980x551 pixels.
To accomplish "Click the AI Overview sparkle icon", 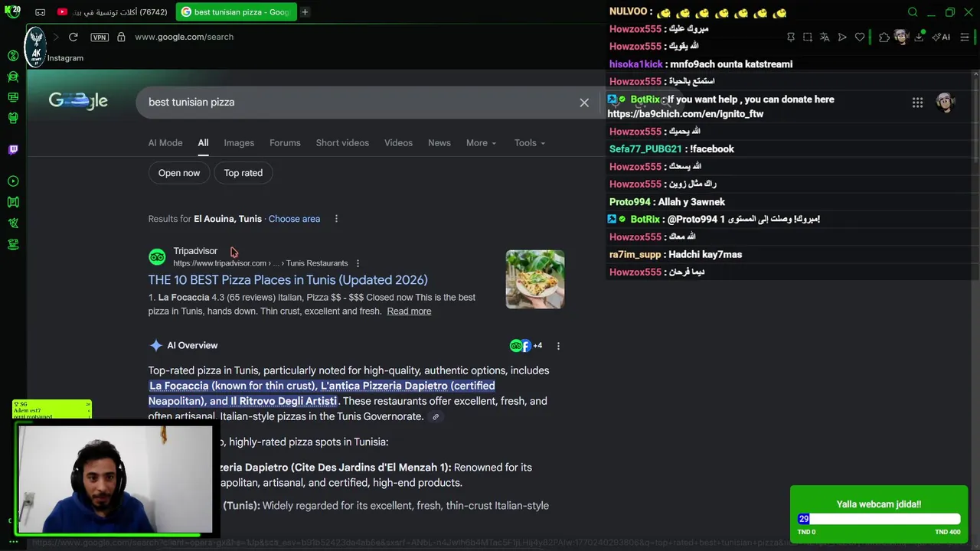I will (156, 346).
